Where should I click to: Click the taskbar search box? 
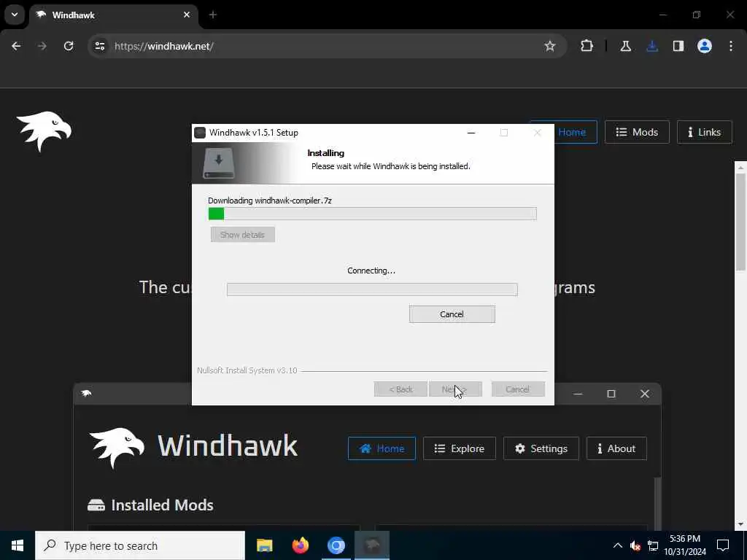[x=140, y=545]
